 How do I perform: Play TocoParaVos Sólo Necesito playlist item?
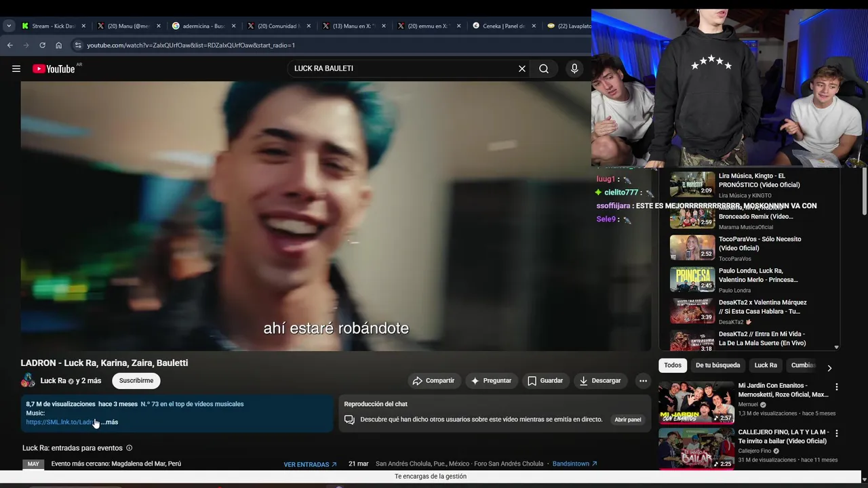coord(749,249)
